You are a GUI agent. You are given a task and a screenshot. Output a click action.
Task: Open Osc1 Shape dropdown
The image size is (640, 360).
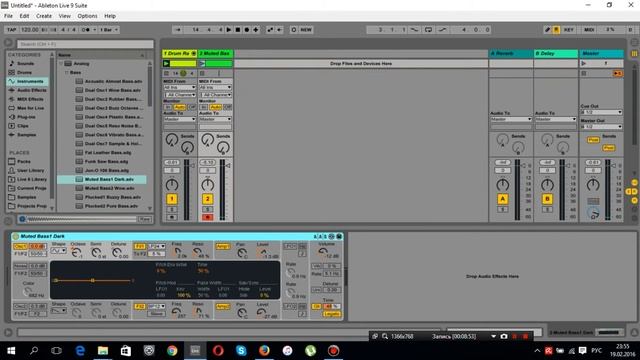[x=58, y=251]
